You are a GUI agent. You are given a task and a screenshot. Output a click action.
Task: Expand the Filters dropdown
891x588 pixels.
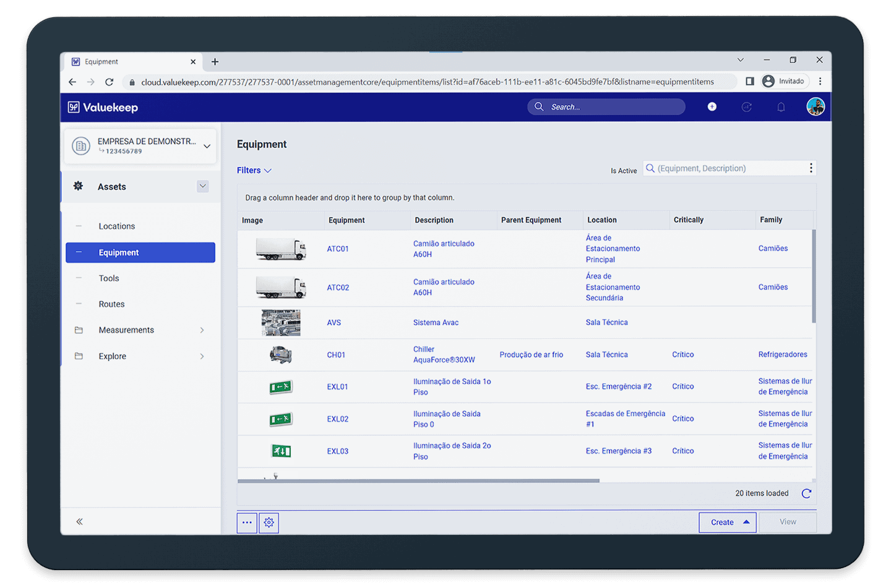click(254, 171)
